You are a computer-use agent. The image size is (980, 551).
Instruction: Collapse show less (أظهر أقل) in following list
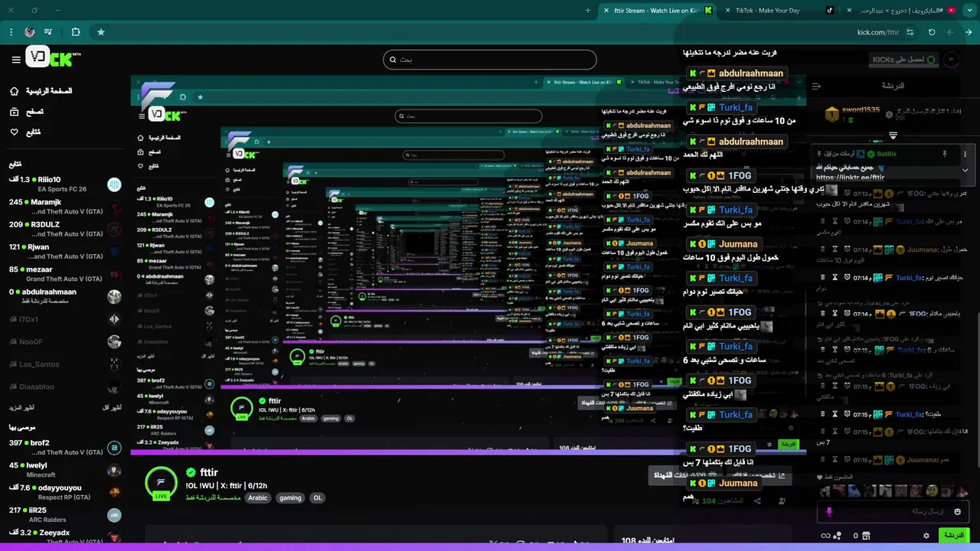click(x=112, y=407)
